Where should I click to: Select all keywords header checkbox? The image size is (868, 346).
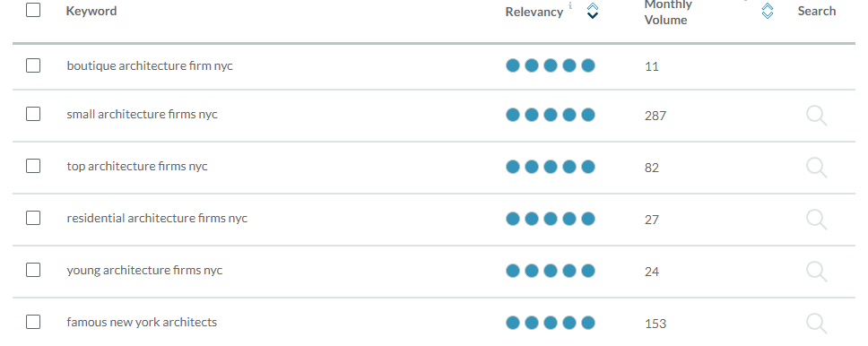33,10
